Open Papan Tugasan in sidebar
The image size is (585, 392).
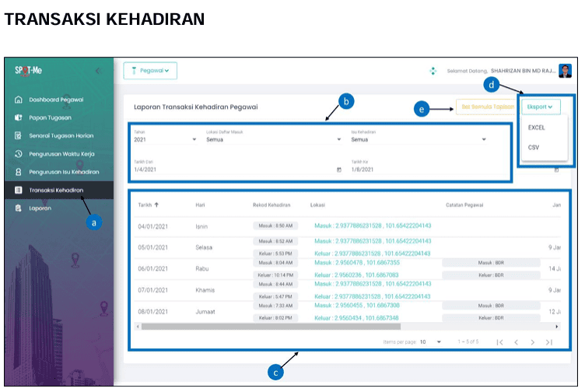(50, 118)
